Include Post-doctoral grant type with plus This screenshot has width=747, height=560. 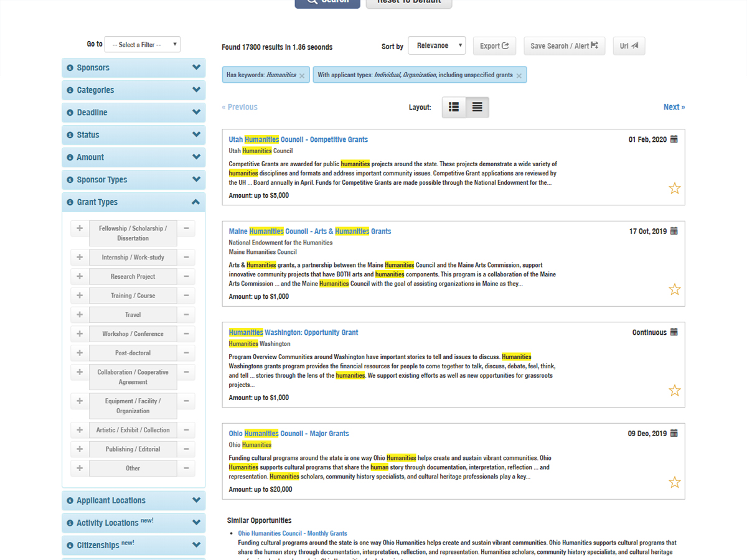[80, 353]
